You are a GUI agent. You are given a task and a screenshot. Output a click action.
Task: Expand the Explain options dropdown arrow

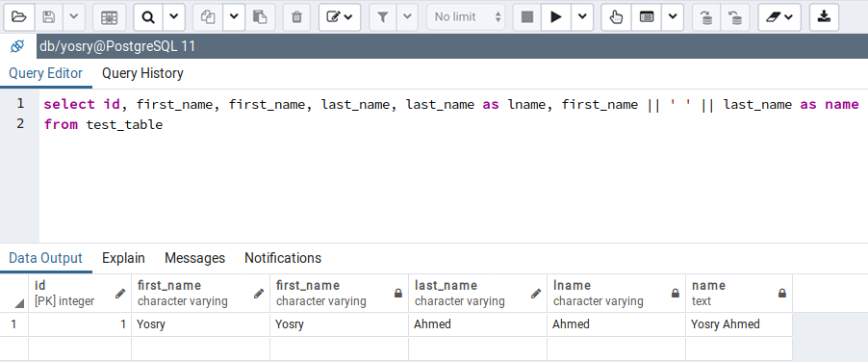pyautogui.click(x=673, y=17)
